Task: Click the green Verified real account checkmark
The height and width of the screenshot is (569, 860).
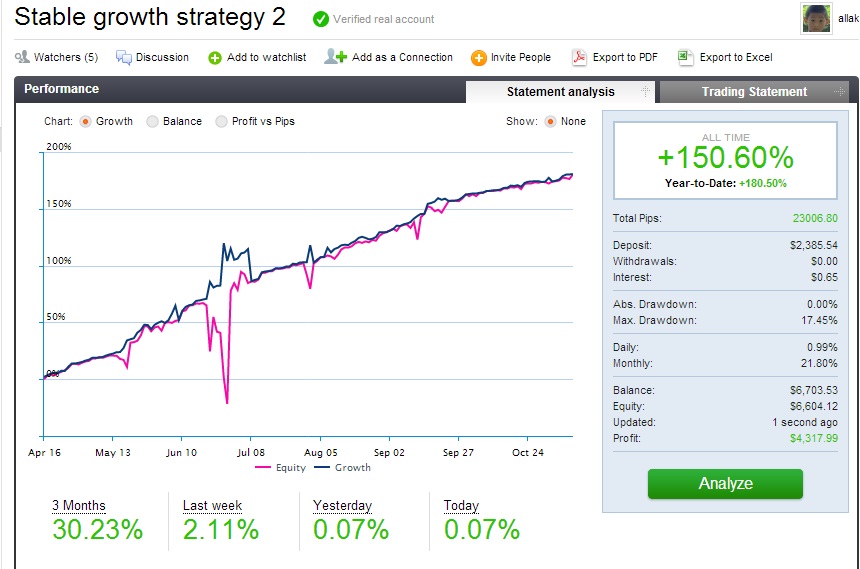Action: tap(320, 19)
